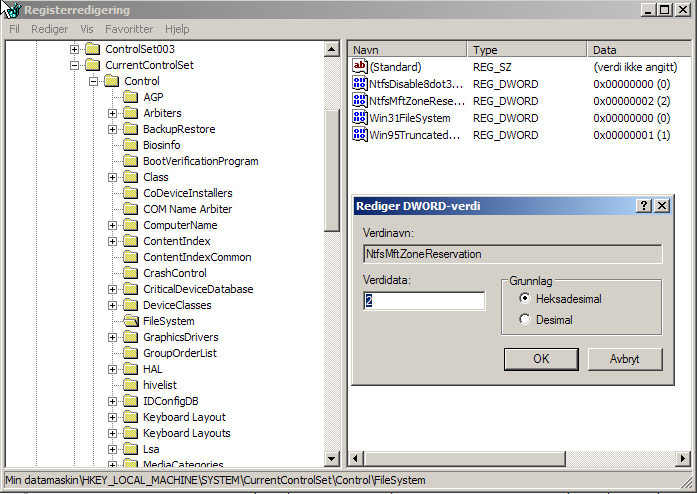
Task: Click the COM Name Arbiter folder icon
Action: click(x=131, y=209)
